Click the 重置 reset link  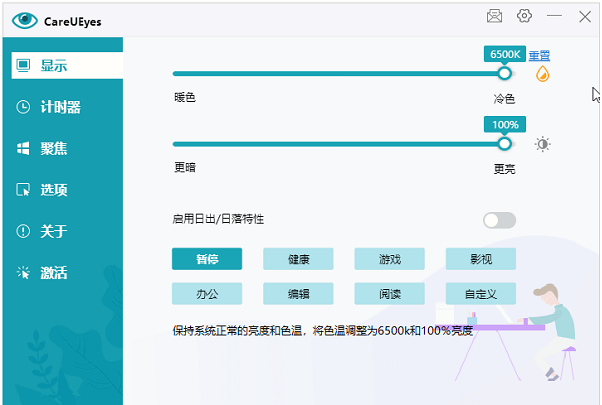(539, 55)
